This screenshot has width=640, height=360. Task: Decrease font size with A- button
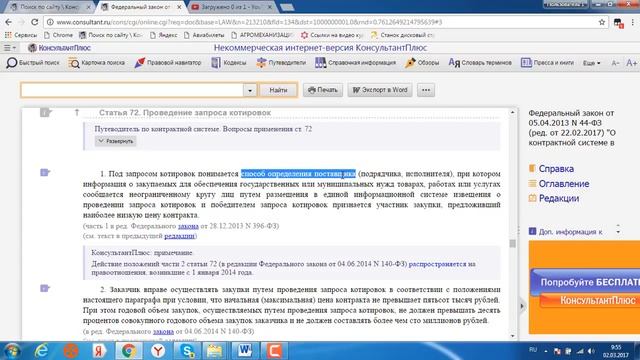tap(615, 63)
